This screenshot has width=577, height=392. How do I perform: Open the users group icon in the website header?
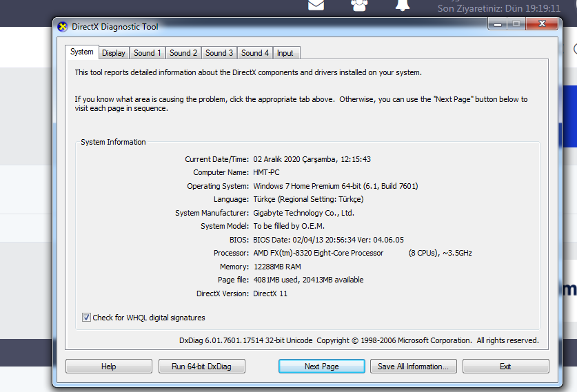pyautogui.click(x=359, y=5)
